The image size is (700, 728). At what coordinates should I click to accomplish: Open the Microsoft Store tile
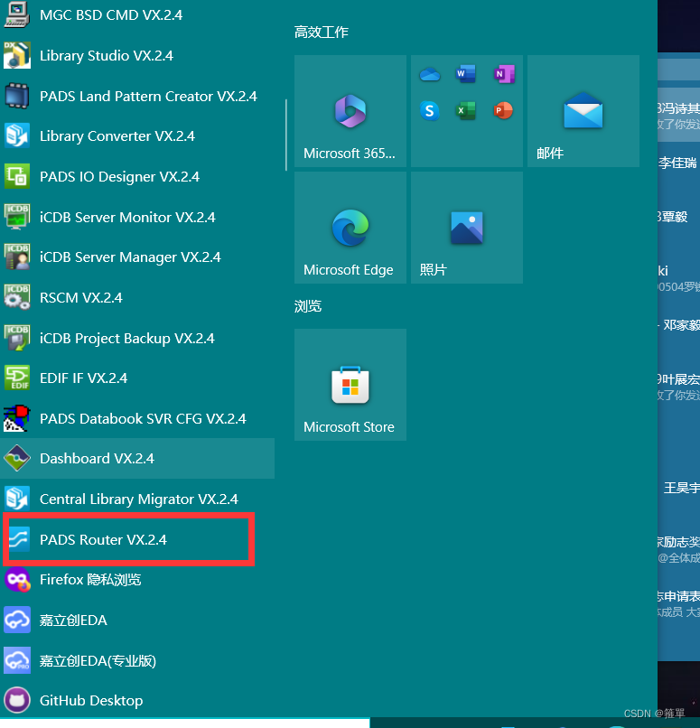(x=350, y=385)
